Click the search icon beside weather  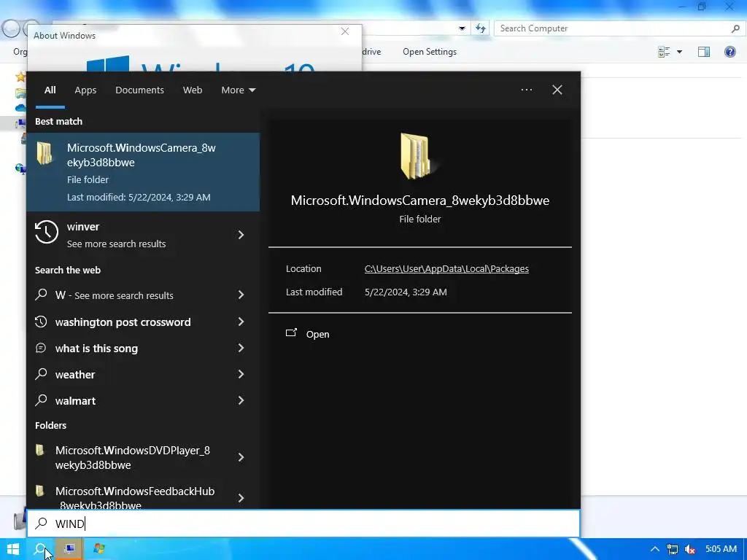tap(41, 374)
